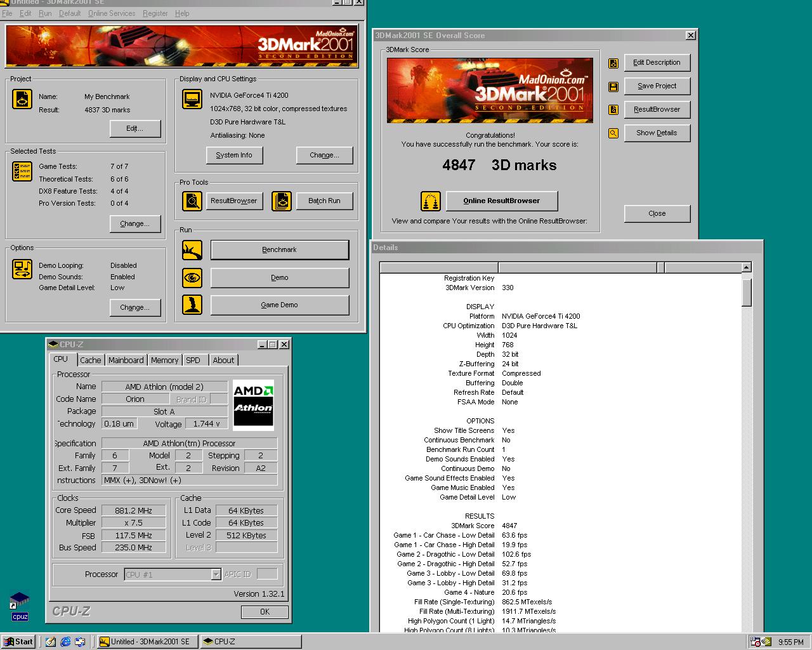Click the CPU-Z taskbar button
812x650 pixels.
tap(251, 642)
